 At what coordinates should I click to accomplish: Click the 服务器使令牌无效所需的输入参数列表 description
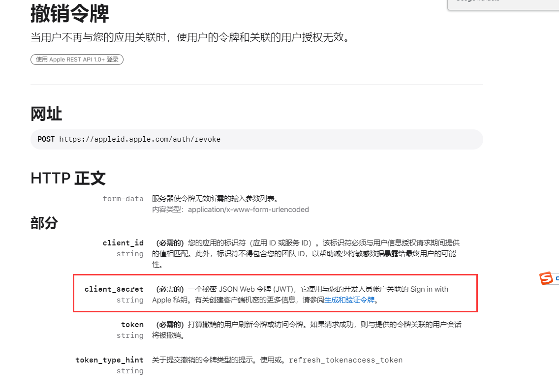pyautogui.click(x=216, y=199)
